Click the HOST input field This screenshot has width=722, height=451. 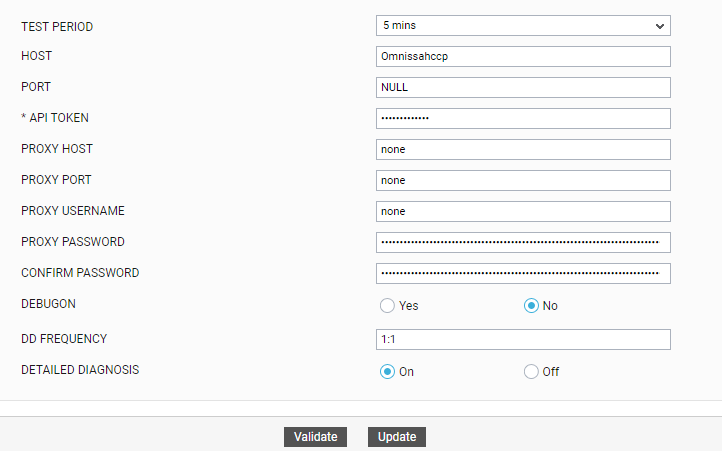pyautogui.click(x=522, y=56)
